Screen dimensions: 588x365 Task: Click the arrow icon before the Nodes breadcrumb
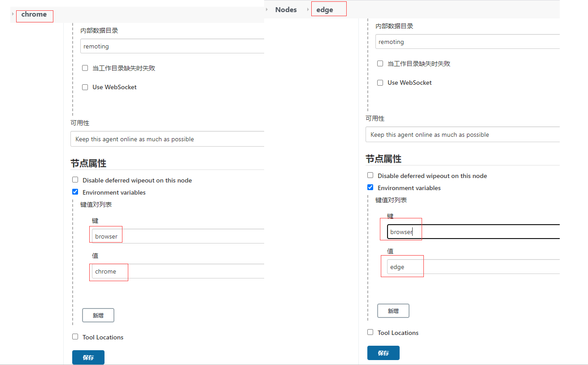pyautogui.click(x=267, y=10)
